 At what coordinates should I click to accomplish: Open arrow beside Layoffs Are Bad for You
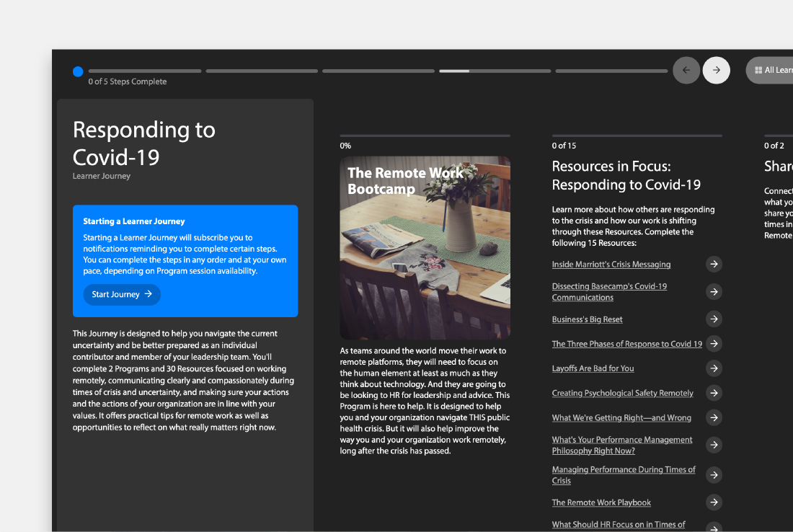[714, 368]
